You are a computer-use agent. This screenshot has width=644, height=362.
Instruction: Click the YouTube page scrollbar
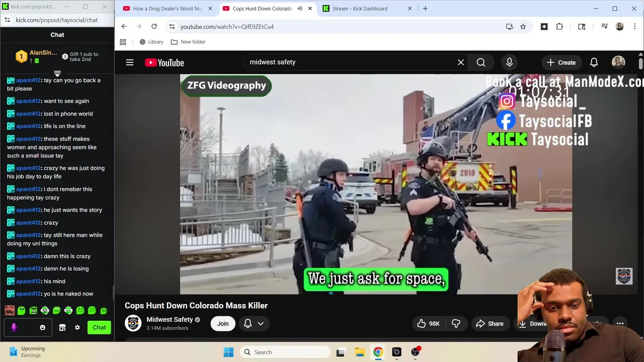[x=640, y=63]
